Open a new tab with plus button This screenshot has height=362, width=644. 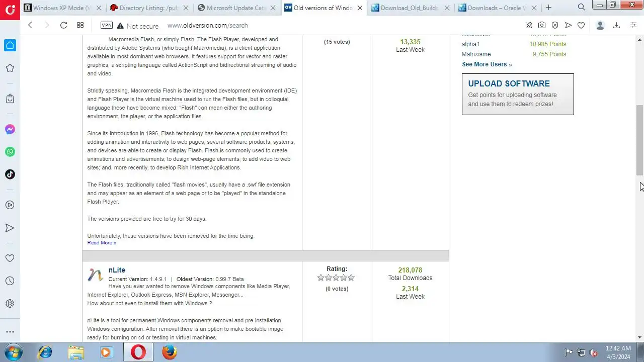548,8
